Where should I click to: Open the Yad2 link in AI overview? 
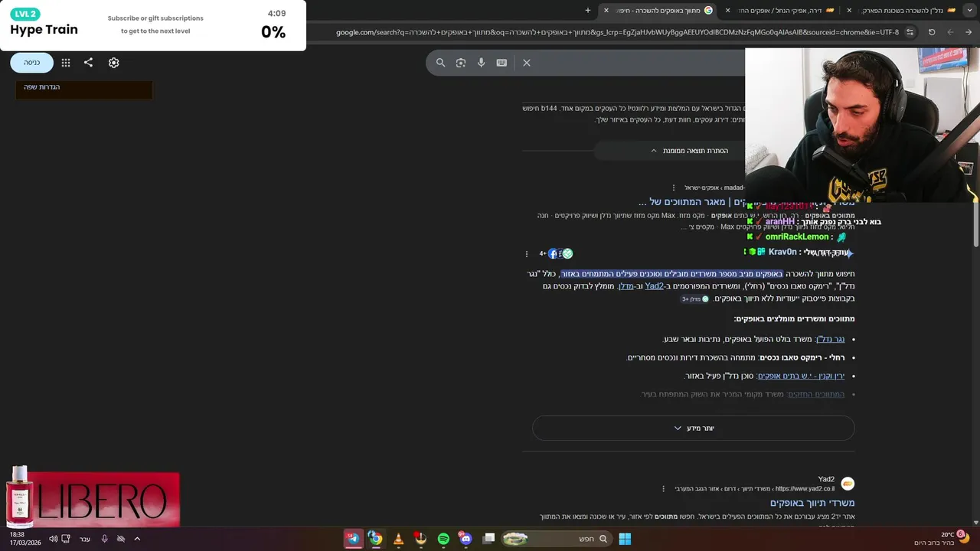pos(654,286)
